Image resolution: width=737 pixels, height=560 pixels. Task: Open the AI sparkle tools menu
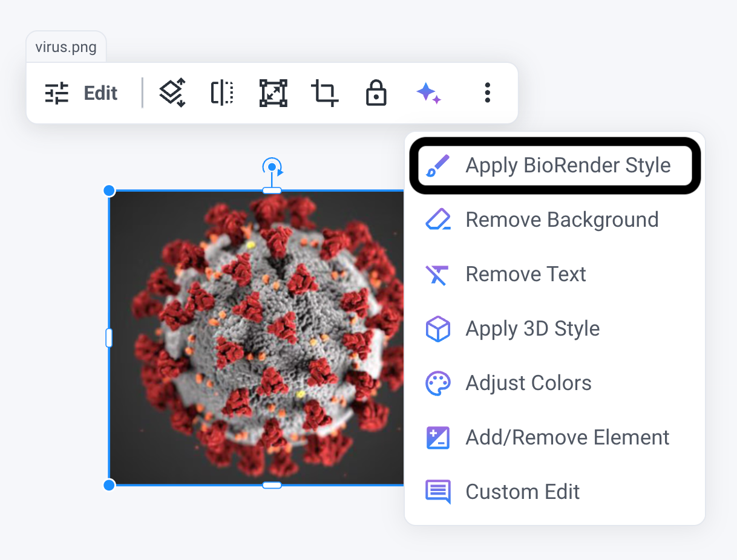coord(428,93)
